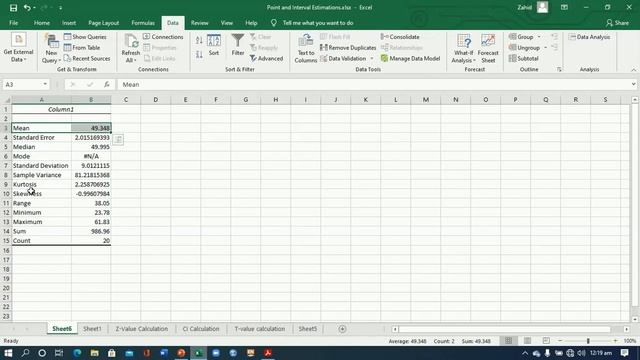The width and height of the screenshot is (640, 360).
Task: Open Data Validation dropdown arrow
Action: click(x=371, y=58)
